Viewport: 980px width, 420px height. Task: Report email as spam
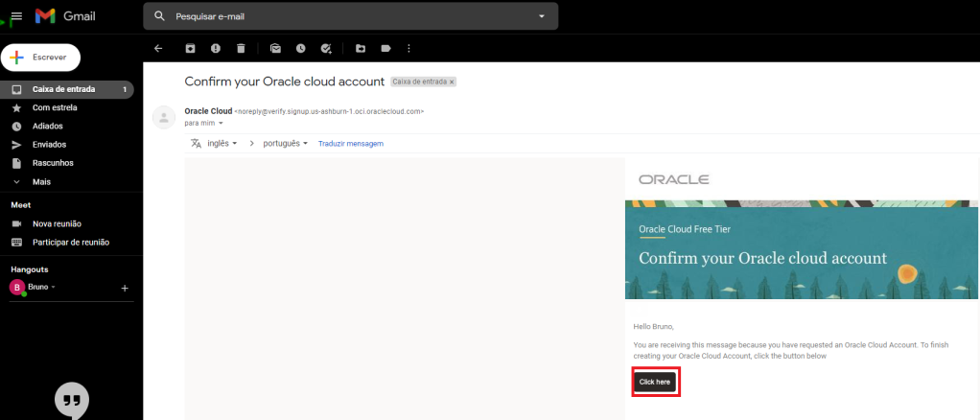(x=216, y=48)
